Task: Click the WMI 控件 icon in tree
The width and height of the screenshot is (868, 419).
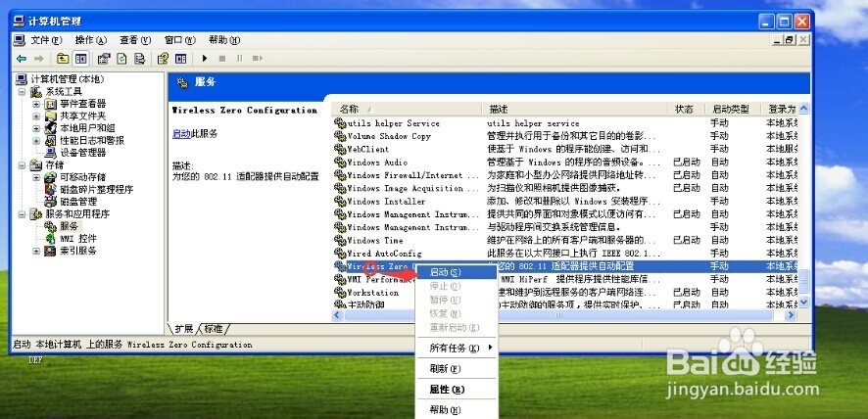Action: (50, 239)
